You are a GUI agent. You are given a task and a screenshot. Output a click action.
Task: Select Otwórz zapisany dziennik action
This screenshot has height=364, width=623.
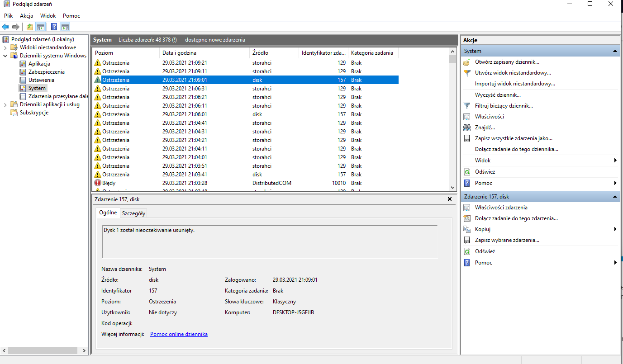point(507,62)
